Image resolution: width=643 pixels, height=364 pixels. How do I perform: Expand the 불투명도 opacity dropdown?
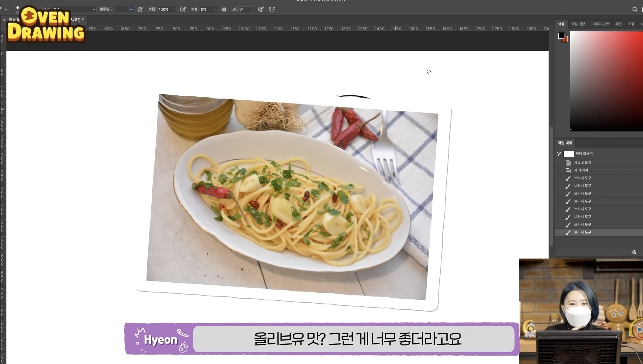[131, 9]
